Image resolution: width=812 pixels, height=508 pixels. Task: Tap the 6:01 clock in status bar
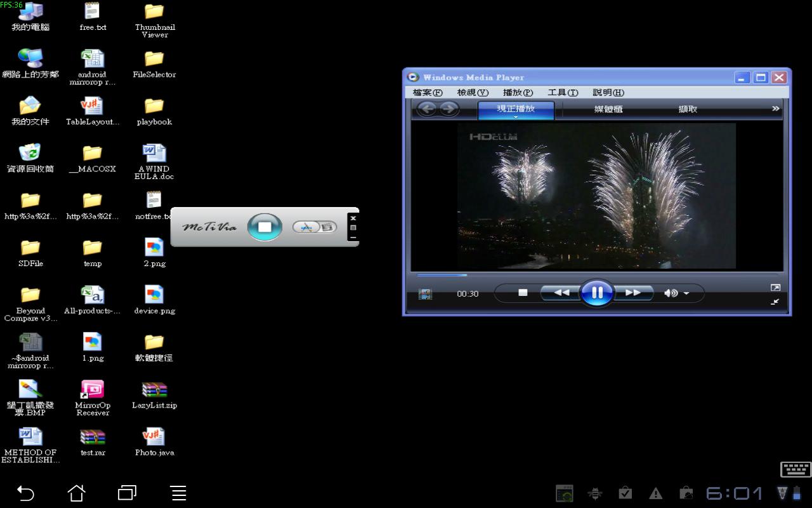[735, 493]
